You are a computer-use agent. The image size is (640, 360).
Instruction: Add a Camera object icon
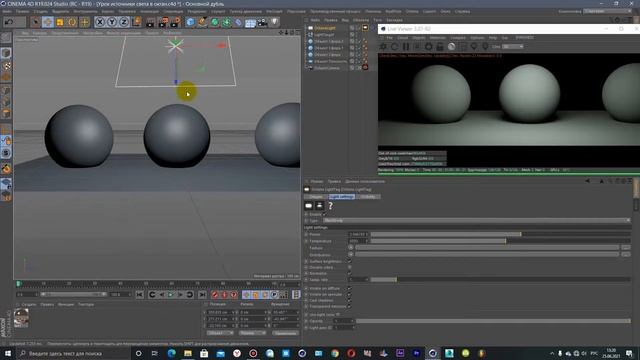point(262,22)
